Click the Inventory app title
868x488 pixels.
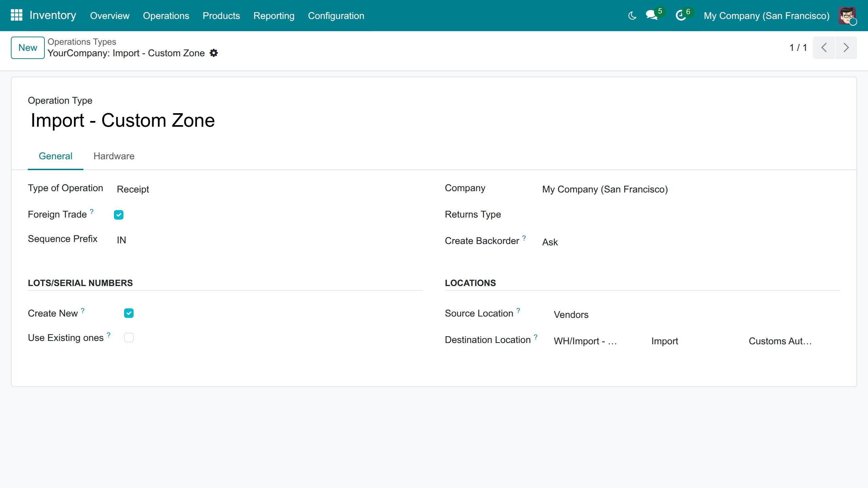coord(53,15)
